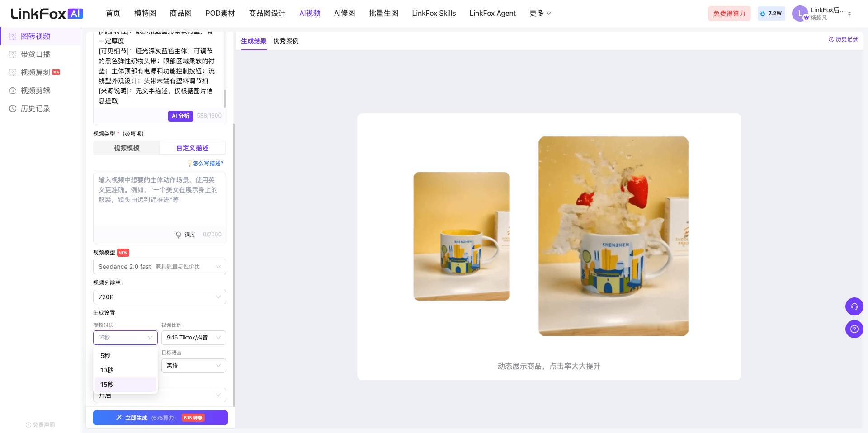The width and height of the screenshot is (868, 433).
Task: Choose 10秒 from the duration list
Action: point(125,370)
